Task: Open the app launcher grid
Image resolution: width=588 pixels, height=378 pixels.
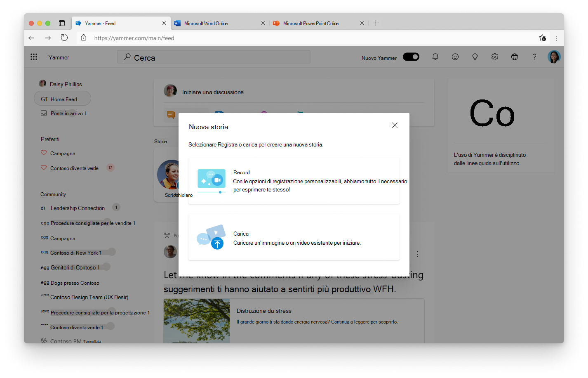Action: (34, 57)
